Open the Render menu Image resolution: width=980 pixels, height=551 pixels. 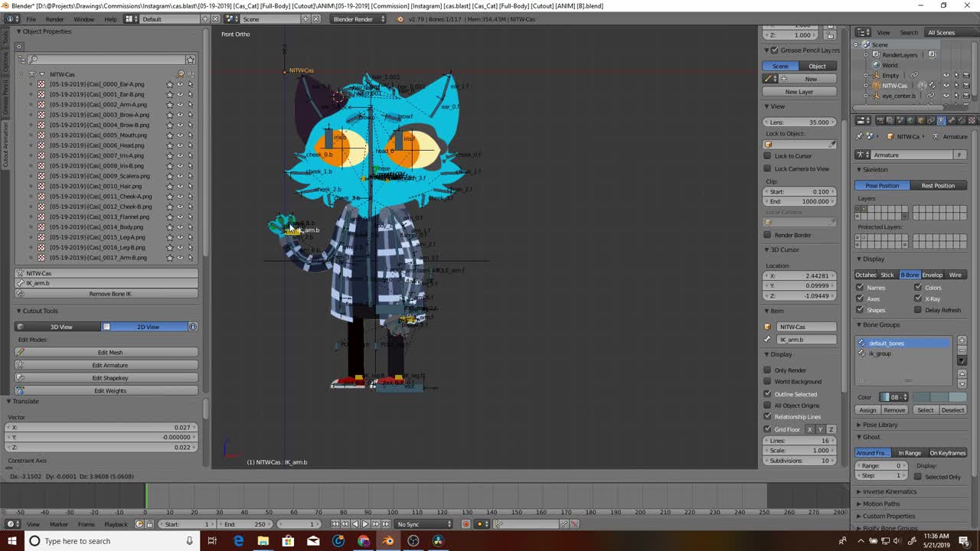54,18
